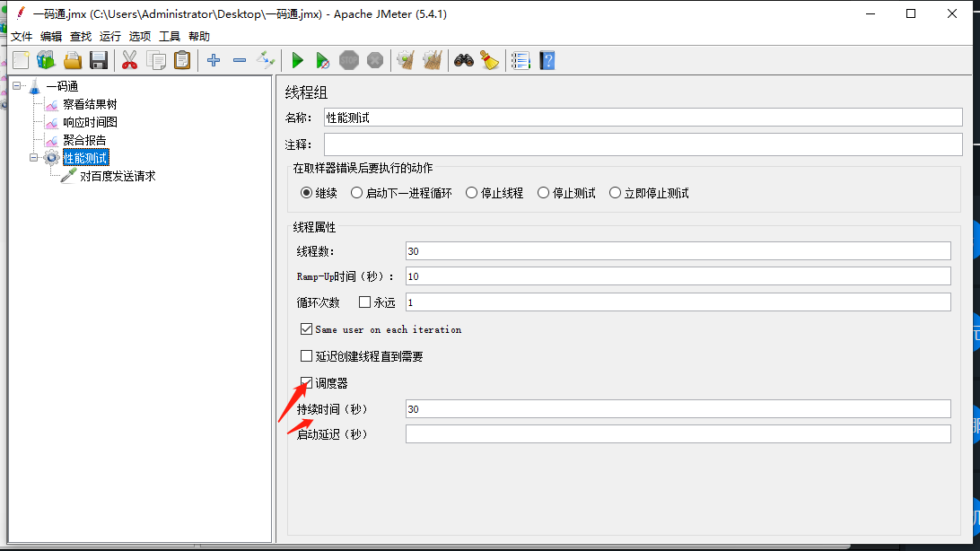This screenshot has width=980, height=551.
Task: Start the test with green play icon
Action: point(298,61)
